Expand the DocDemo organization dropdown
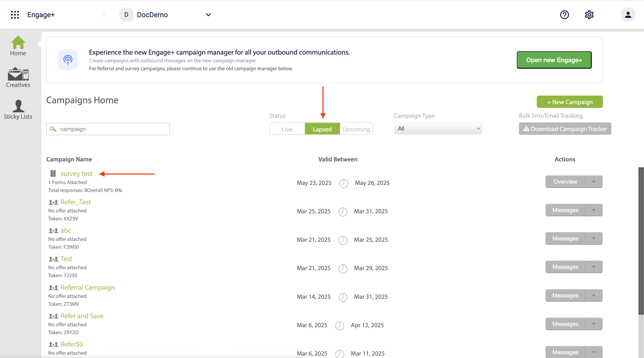This screenshot has width=644, height=358. (208, 15)
